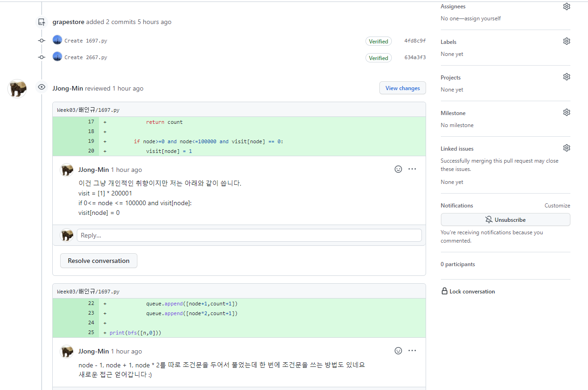Click the lock icon for Lock conversation

445,291
